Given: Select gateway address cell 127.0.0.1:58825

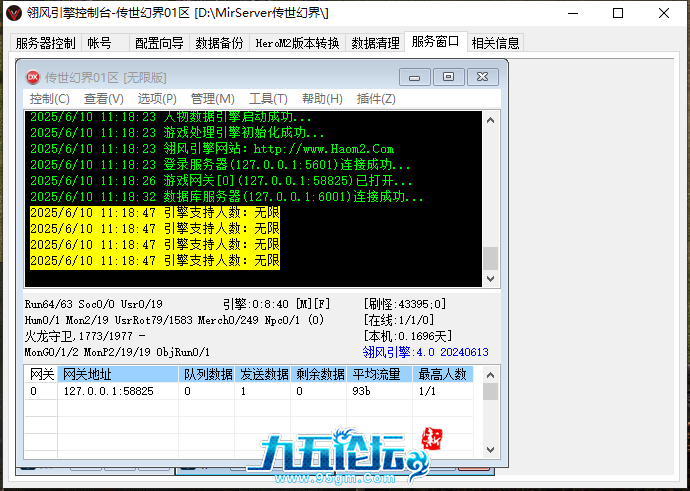Looking at the screenshot, I should point(118,391).
